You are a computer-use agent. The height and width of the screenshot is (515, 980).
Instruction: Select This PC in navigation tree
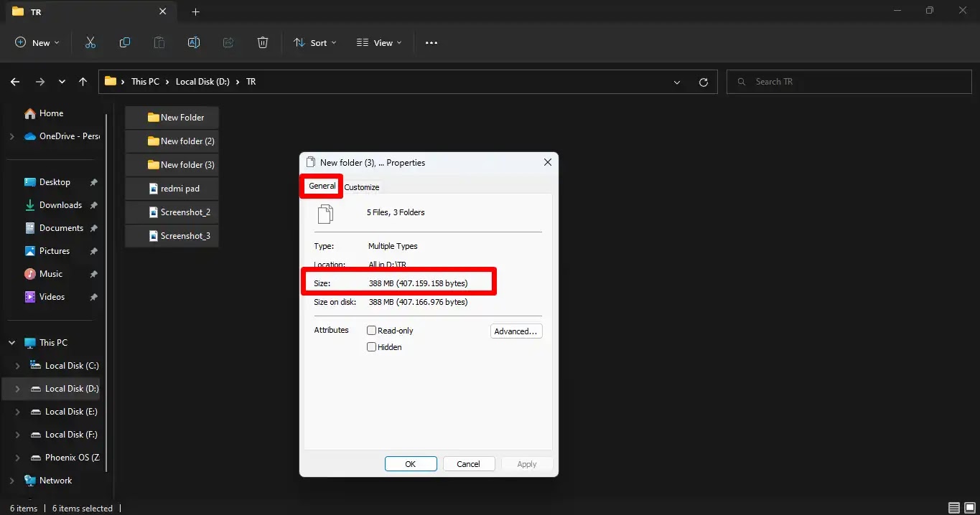46,343
